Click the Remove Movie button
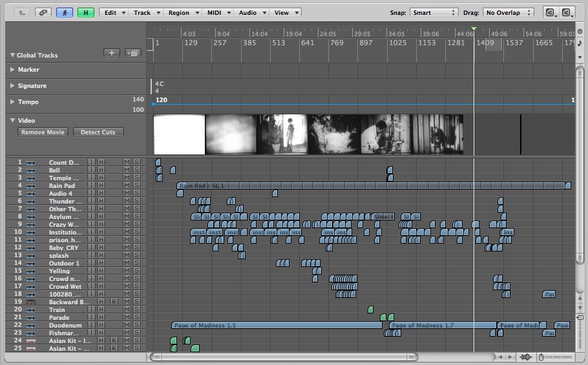 tap(43, 132)
